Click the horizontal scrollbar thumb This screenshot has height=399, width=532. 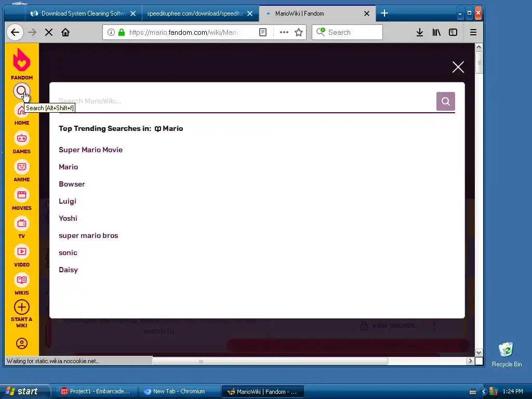click(270, 362)
